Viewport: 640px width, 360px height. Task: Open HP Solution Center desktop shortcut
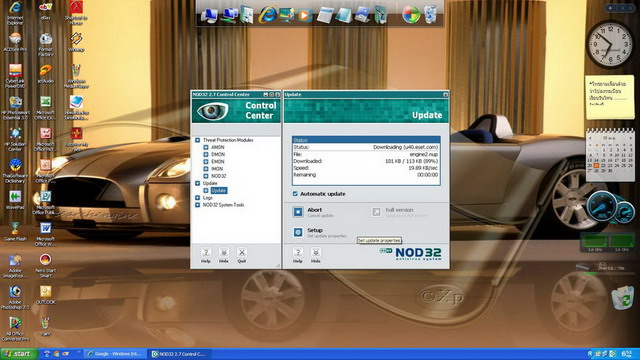tap(15, 139)
